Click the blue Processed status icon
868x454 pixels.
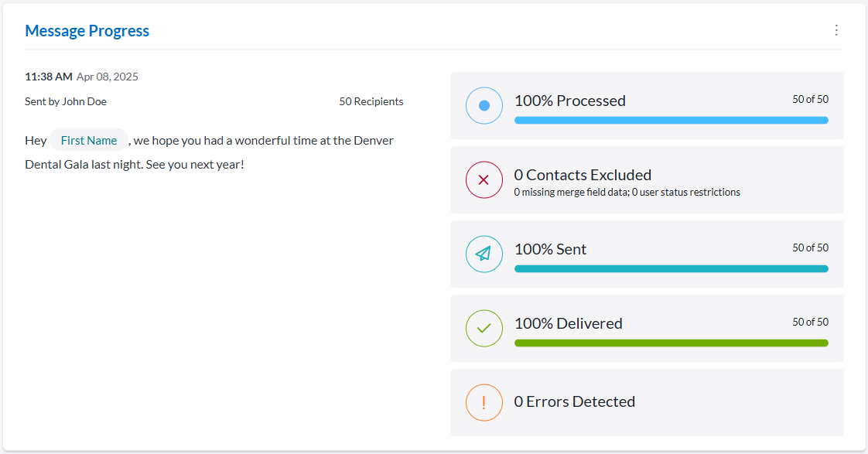pos(484,106)
